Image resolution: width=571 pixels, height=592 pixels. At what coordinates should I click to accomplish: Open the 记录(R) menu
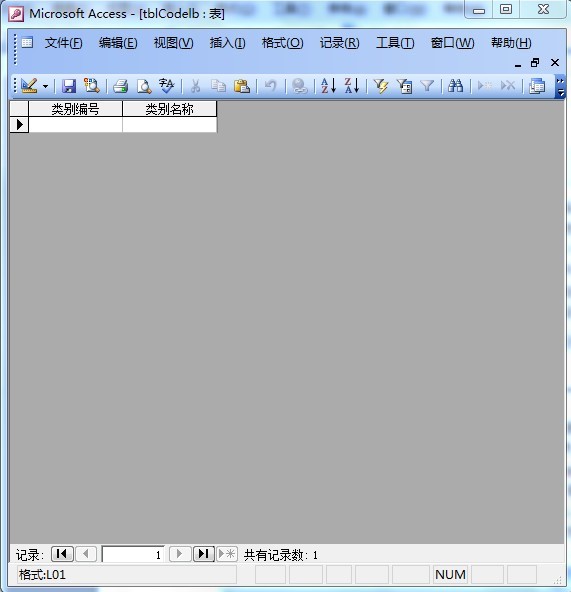point(340,43)
